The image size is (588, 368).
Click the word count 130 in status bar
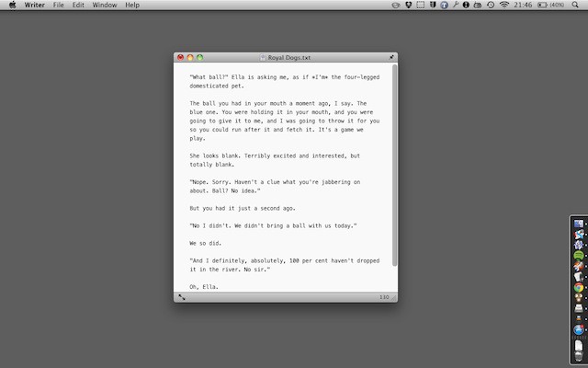384,297
